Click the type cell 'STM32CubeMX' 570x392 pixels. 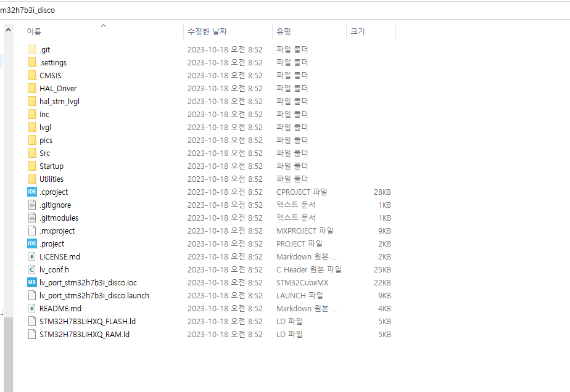click(302, 283)
